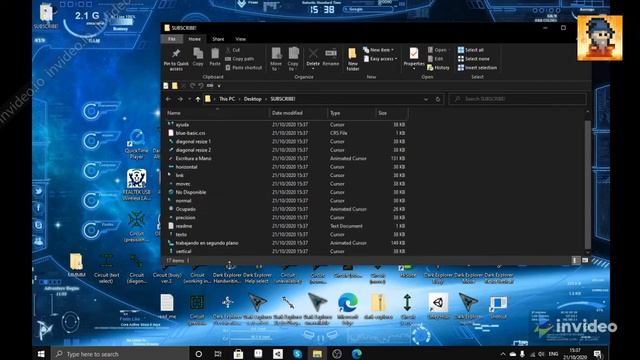Open Customize Quick Access Toolbar dropdown

[219, 86]
